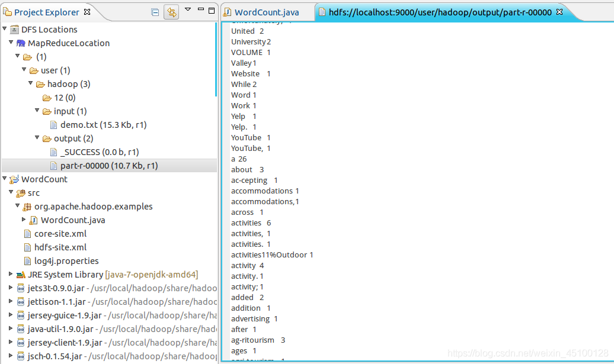
Task: Click the Collapse All icon in Project Explorer
Action: click(155, 12)
